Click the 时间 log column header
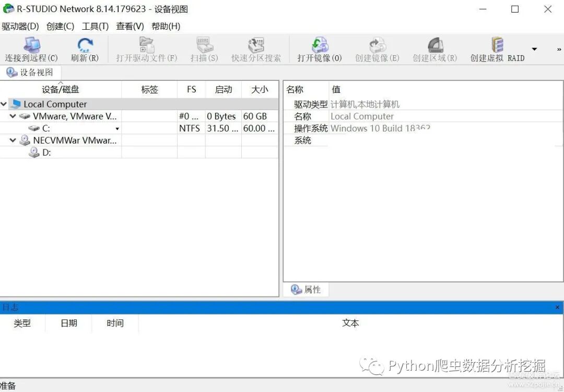 [x=115, y=323]
